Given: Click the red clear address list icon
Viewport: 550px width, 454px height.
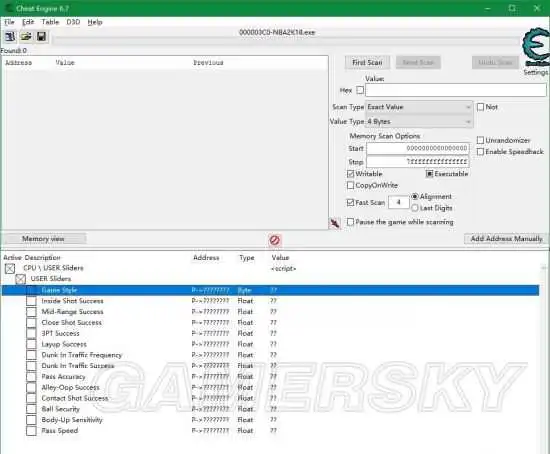Looking at the screenshot, I should click(275, 240).
